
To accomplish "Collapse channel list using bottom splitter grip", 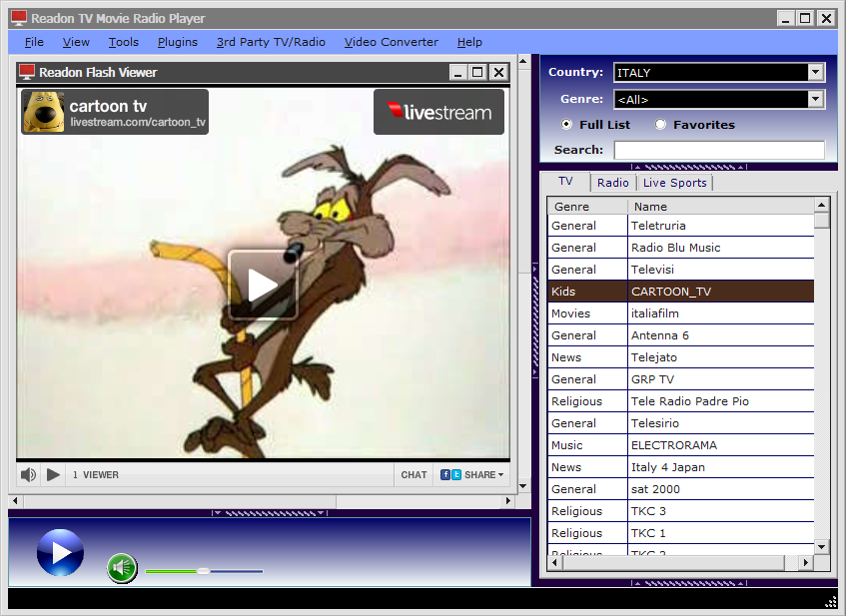I will [x=689, y=583].
